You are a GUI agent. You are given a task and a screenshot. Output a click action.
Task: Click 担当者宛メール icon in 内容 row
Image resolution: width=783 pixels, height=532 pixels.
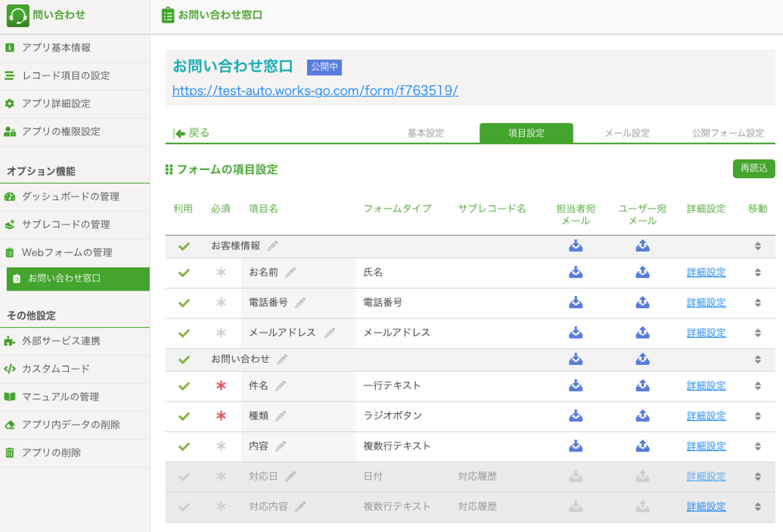pos(575,446)
